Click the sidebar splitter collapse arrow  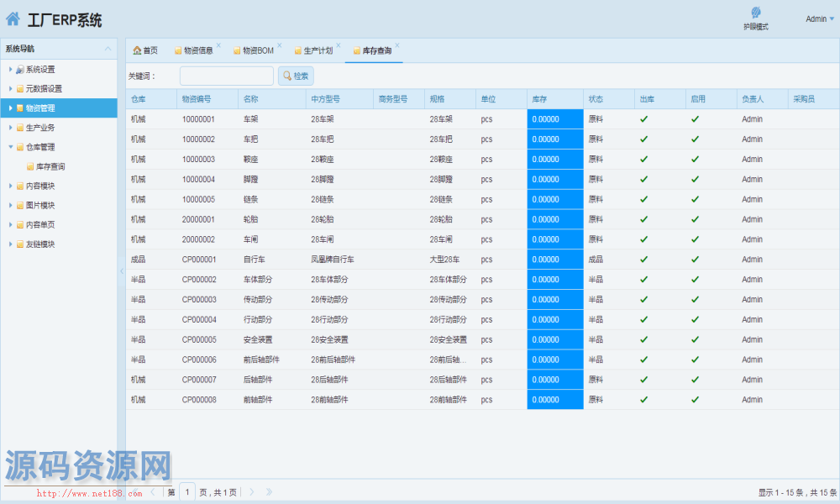pyautogui.click(x=121, y=270)
